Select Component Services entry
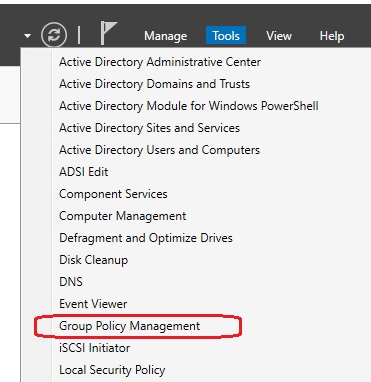 tap(113, 194)
